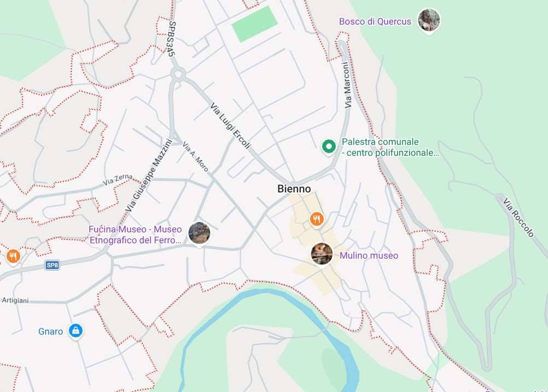Viewport: 548px width, 392px height.
Task: Open the Gnaro store label
Action: point(51,331)
